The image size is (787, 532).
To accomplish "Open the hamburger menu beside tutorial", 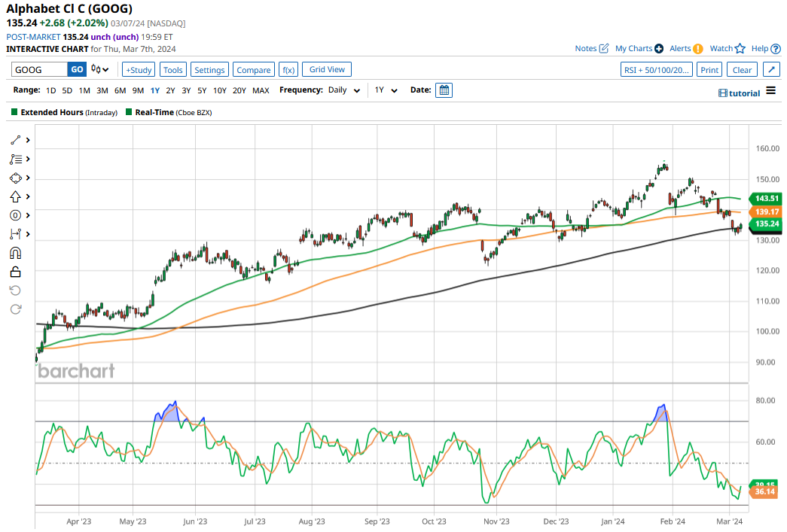I will pos(770,91).
